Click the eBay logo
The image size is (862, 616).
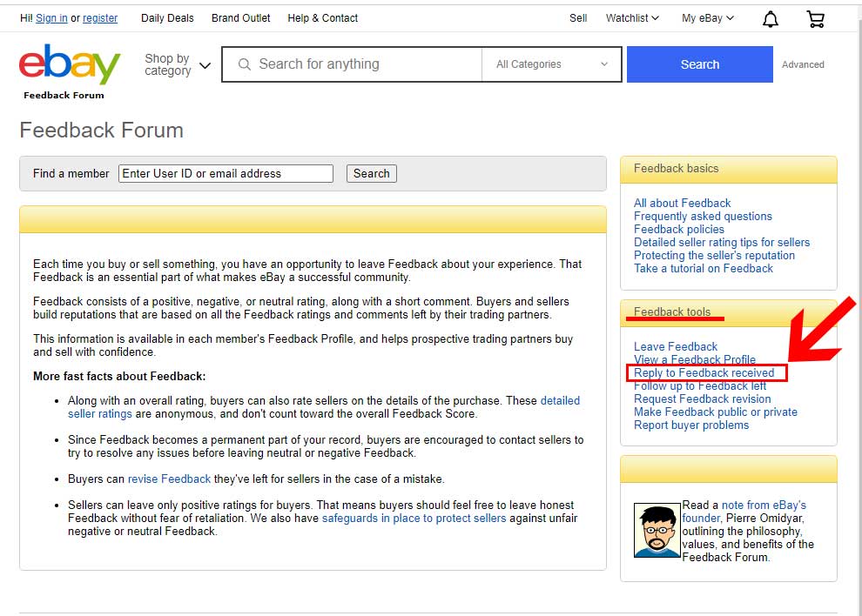(x=70, y=63)
